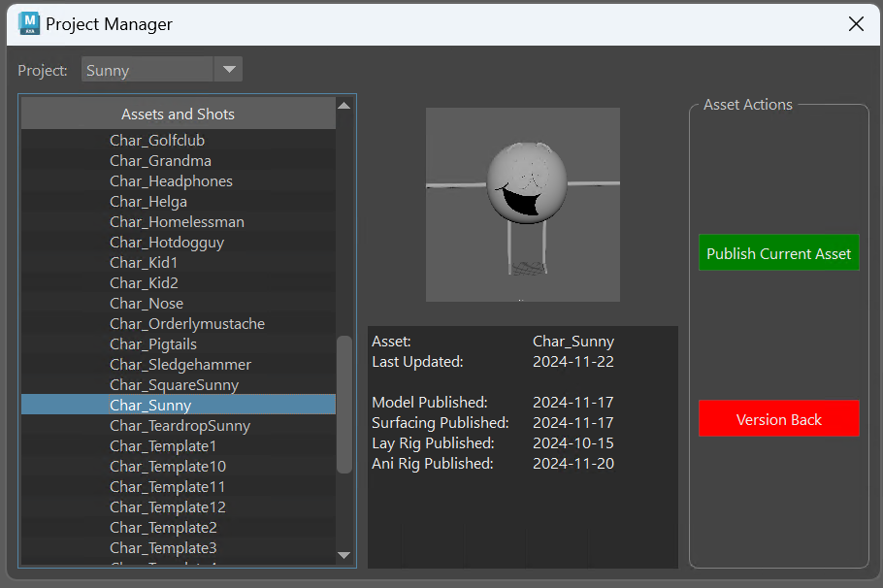Image resolution: width=883 pixels, height=588 pixels.
Task: Publish the current asset
Action: click(779, 253)
